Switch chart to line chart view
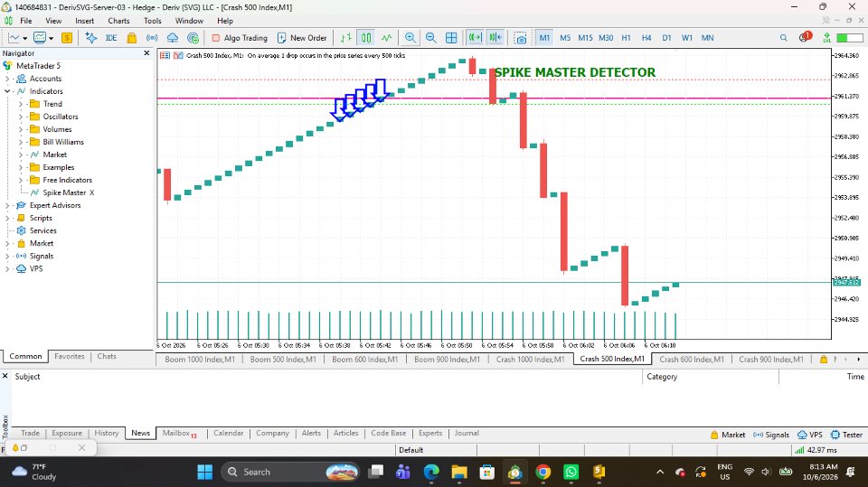The height and width of the screenshot is (487, 868). [x=387, y=38]
